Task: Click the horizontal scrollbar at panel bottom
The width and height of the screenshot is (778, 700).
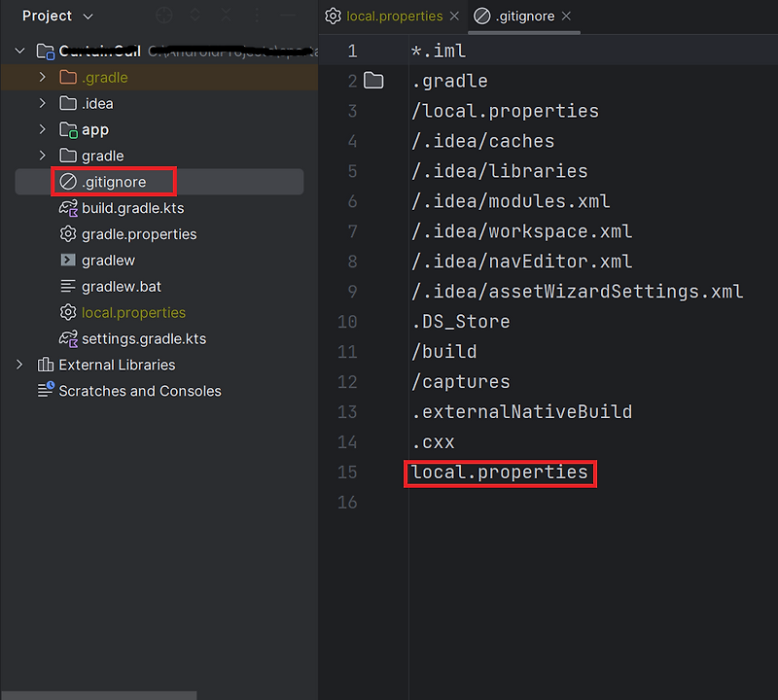Action: tap(97, 694)
